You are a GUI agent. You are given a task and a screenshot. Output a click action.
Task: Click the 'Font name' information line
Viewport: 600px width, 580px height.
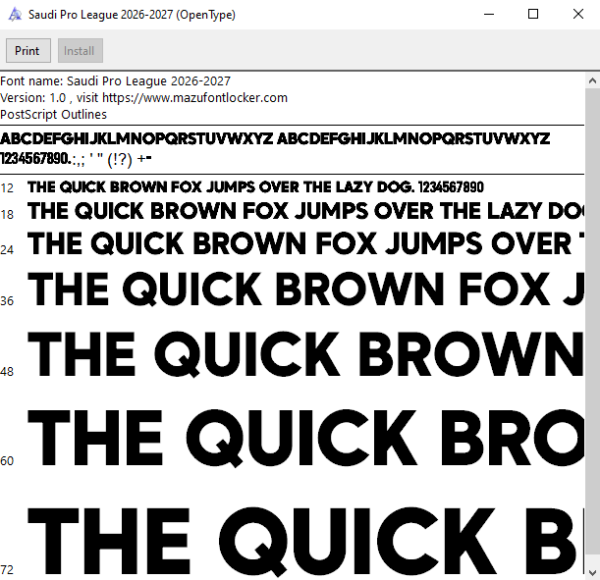coord(116,81)
